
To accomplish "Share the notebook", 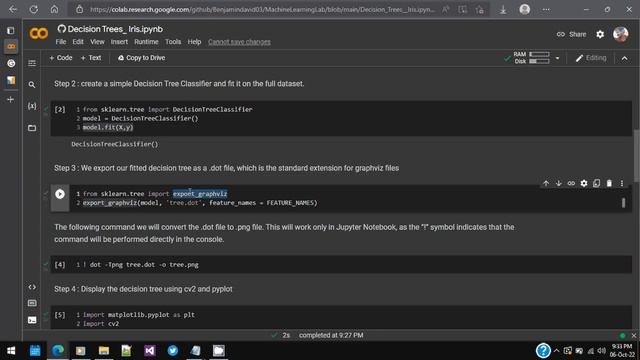I will pyautogui.click(x=571, y=35).
